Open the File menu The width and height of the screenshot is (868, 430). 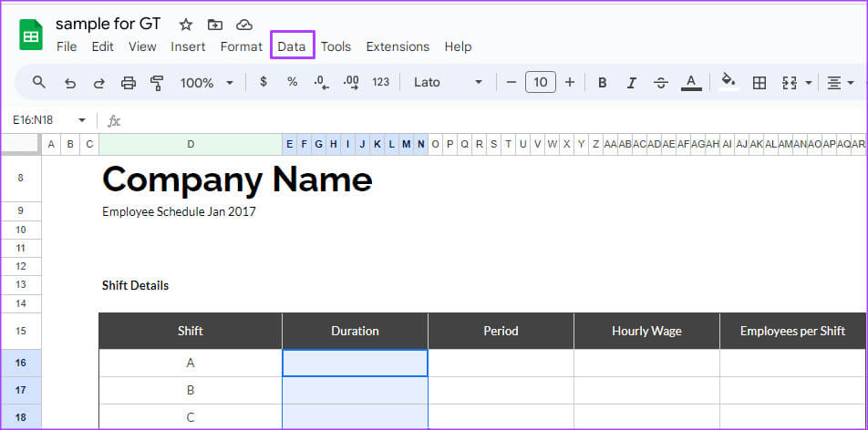coord(67,46)
